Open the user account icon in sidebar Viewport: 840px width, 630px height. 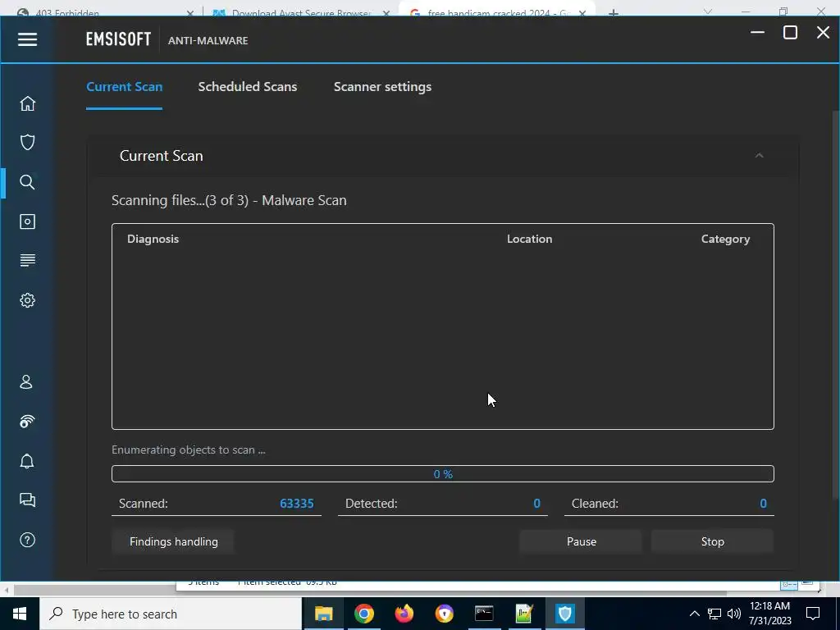click(x=26, y=382)
